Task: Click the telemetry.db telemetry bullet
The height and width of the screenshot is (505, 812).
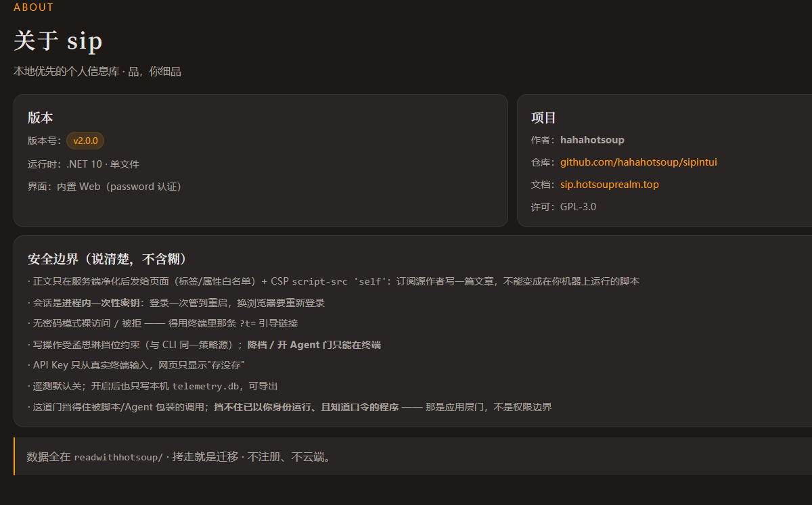Action: click(x=153, y=386)
